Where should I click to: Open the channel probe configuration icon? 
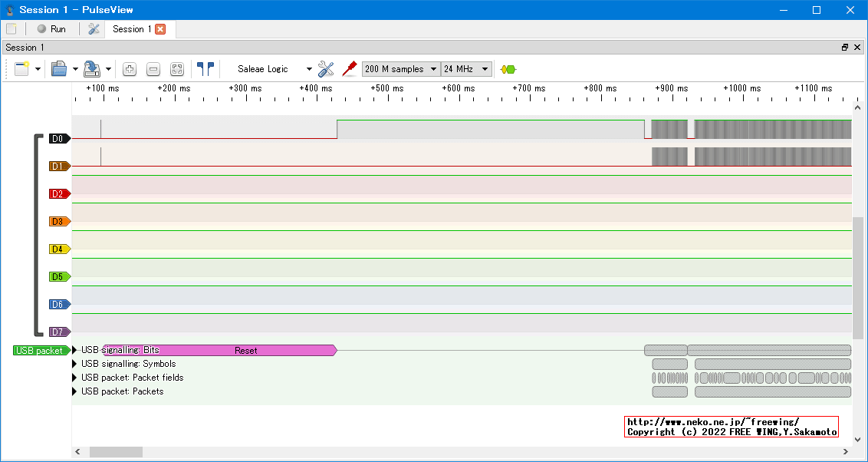(x=350, y=69)
